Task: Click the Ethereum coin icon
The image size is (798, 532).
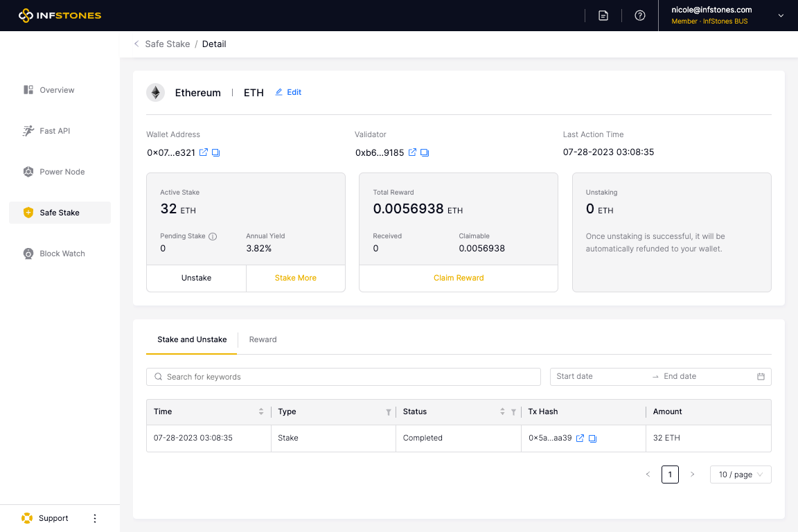Action: (x=155, y=93)
